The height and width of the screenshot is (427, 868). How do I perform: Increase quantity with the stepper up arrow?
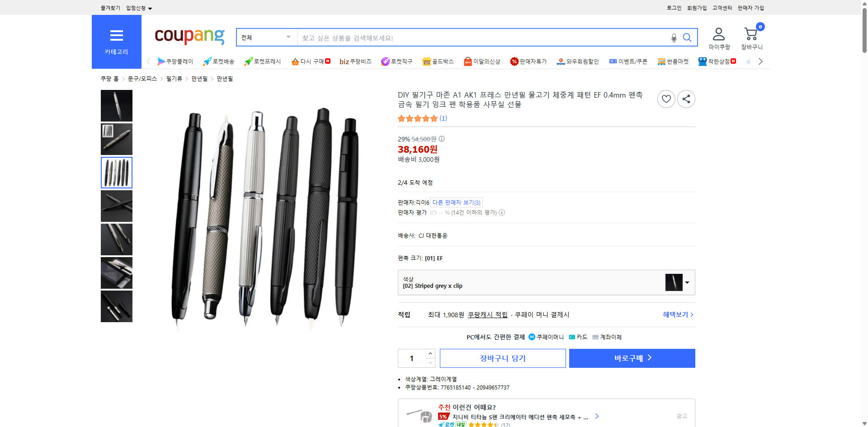point(429,353)
